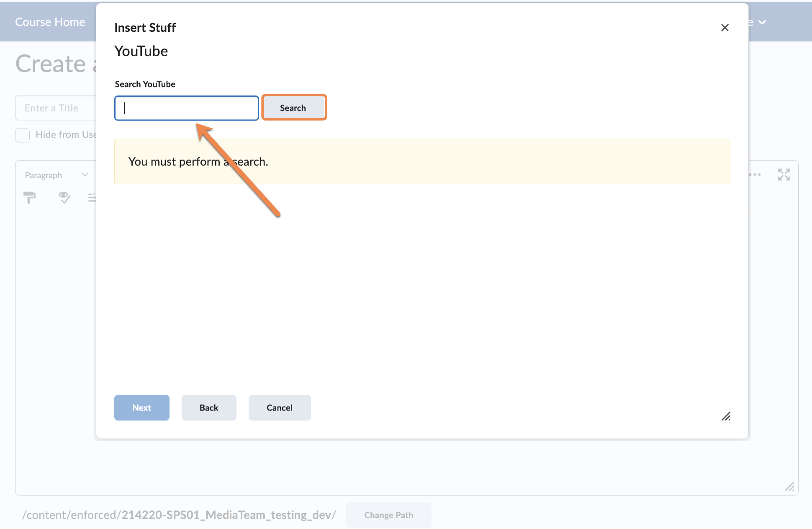Image resolution: width=812 pixels, height=529 pixels.
Task: Enable the Hide from Users checkbox
Action: pos(22,135)
